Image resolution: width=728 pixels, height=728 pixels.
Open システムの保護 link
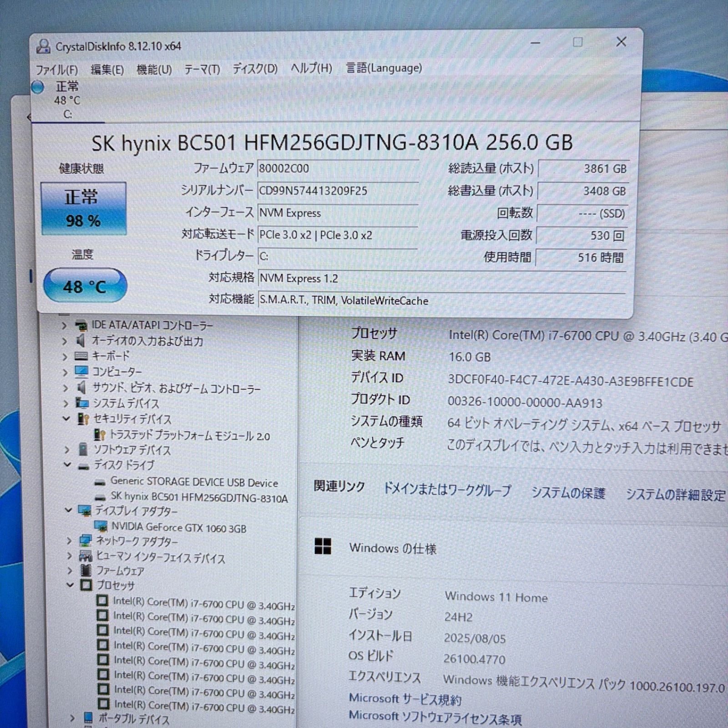pyautogui.click(x=569, y=493)
